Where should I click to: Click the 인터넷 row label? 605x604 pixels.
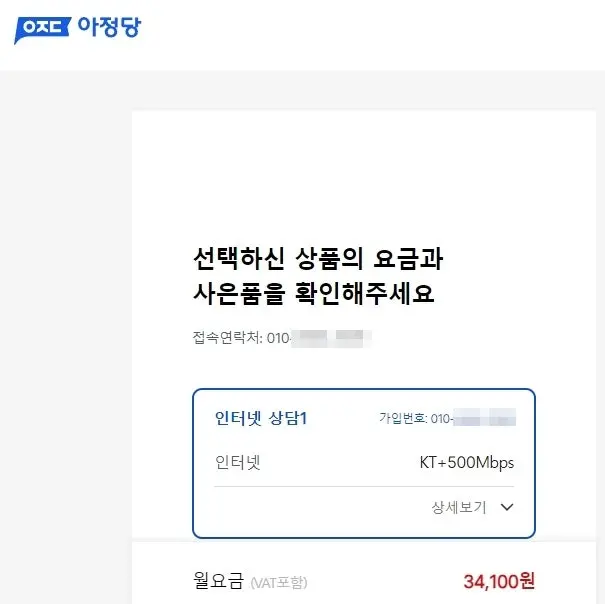(237, 463)
